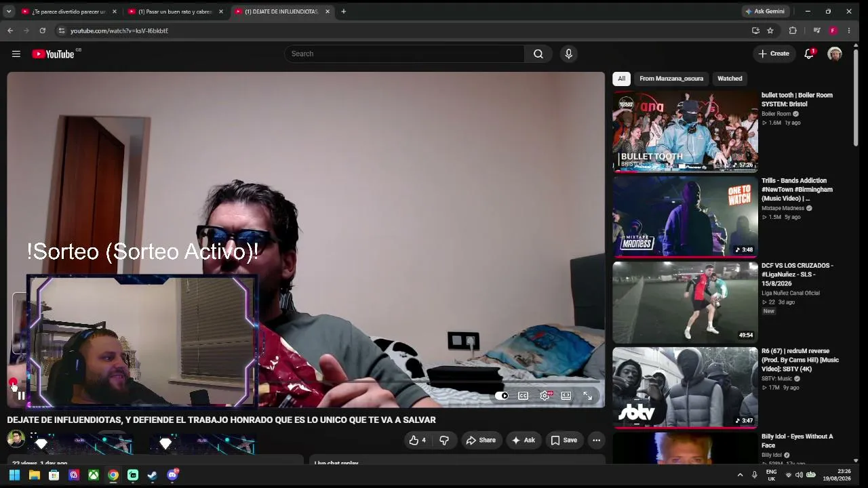Open the Create button menu
Screen dimensions: 868x488
[774, 54]
